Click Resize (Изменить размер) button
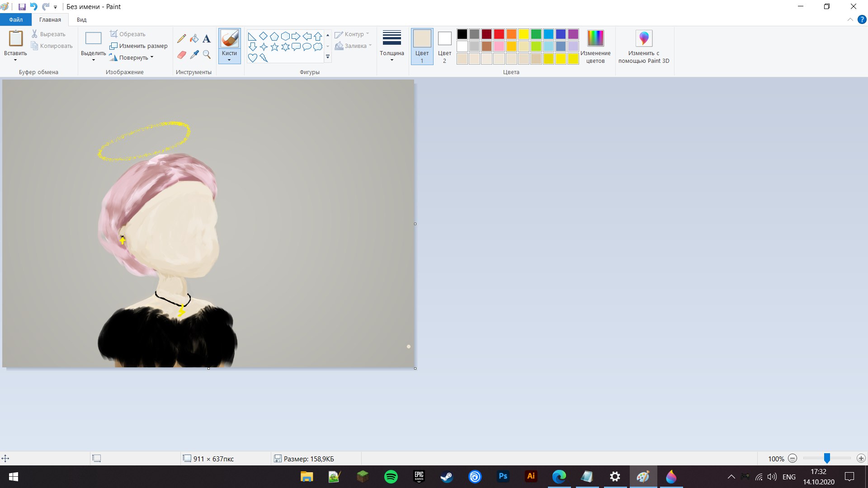This screenshot has height=488, width=868. (x=138, y=46)
